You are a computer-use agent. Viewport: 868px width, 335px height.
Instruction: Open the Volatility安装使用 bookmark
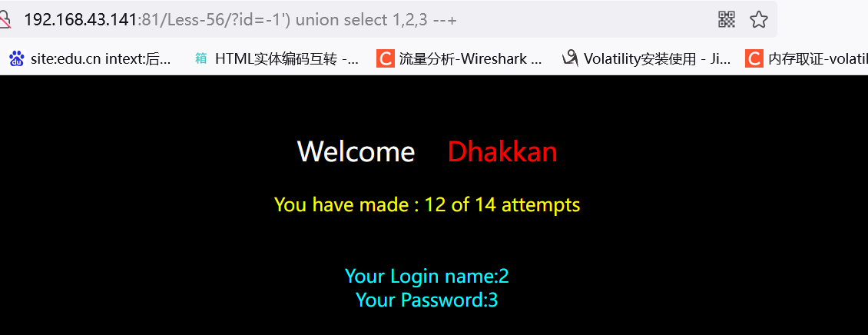pos(657,58)
